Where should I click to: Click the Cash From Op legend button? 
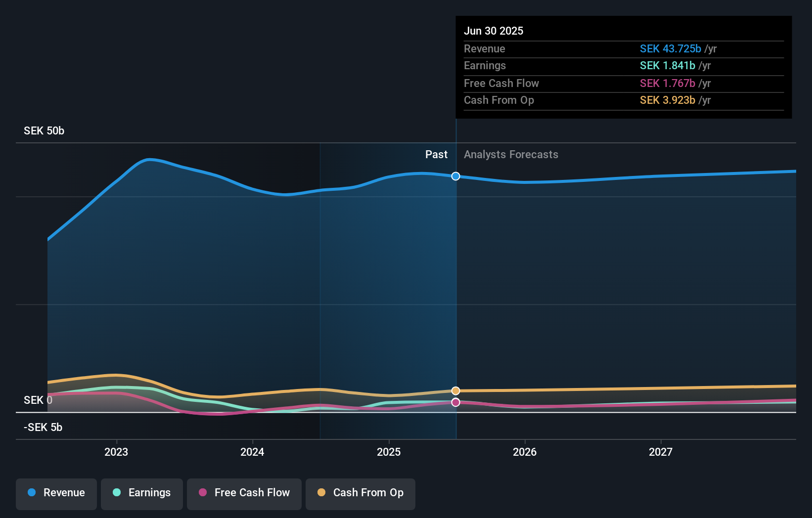(361, 493)
